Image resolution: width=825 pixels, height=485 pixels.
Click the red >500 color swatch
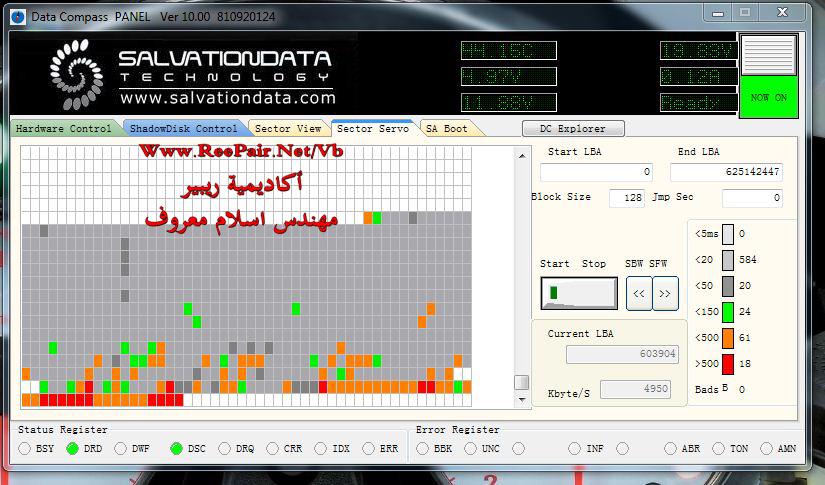click(x=728, y=364)
